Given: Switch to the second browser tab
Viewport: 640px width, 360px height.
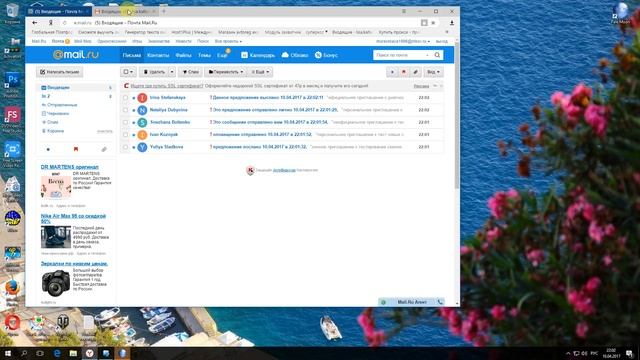Looking at the screenshot, I should [124, 11].
